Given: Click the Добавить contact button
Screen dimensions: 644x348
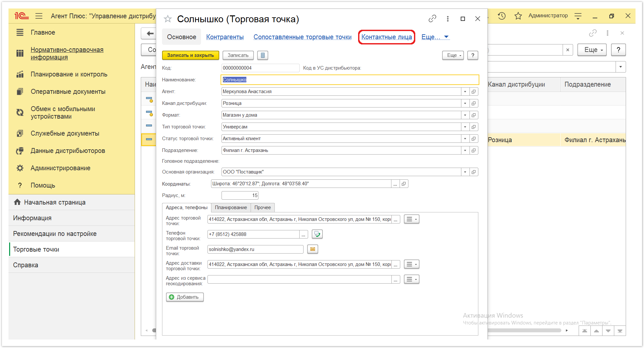Looking at the screenshot, I should tap(185, 297).
